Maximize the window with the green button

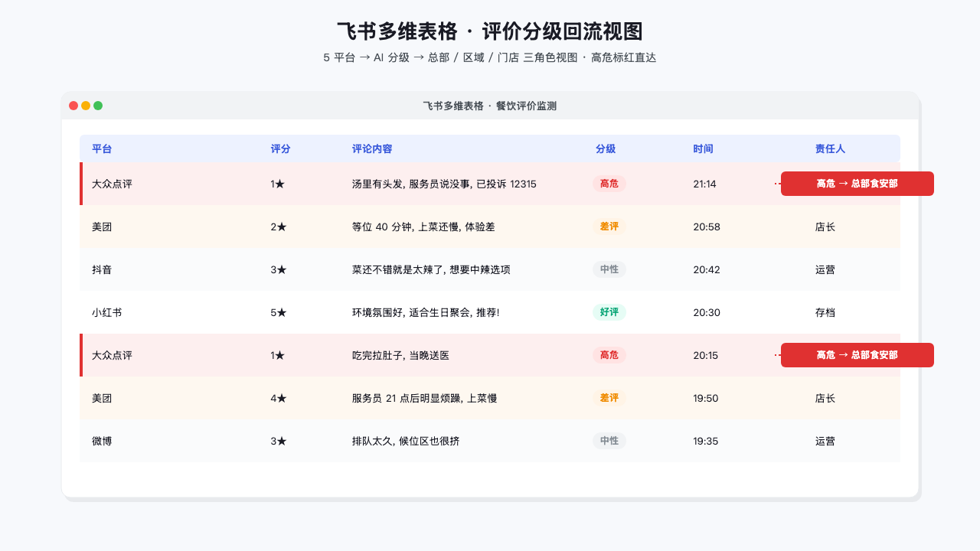[x=98, y=106]
